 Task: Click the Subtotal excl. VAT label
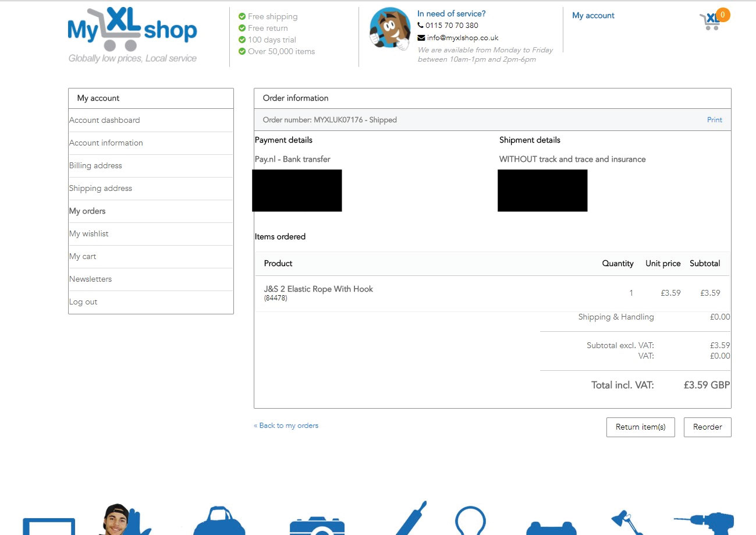620,345
